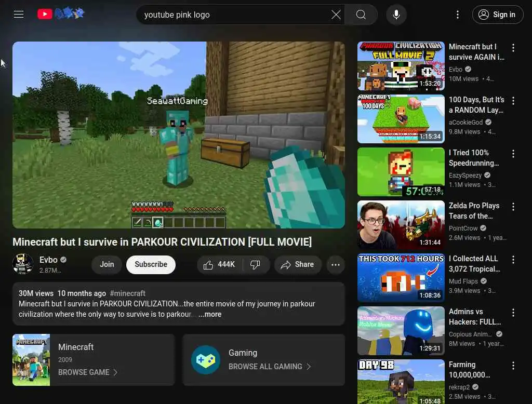The image size is (532, 404).
Task: Visit PointCrow channel name
Action: click(x=463, y=228)
